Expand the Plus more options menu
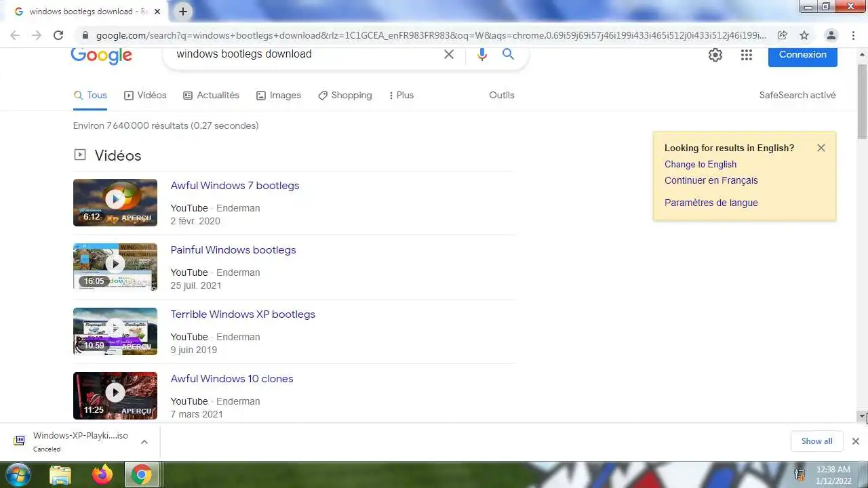The image size is (868, 488). (401, 96)
